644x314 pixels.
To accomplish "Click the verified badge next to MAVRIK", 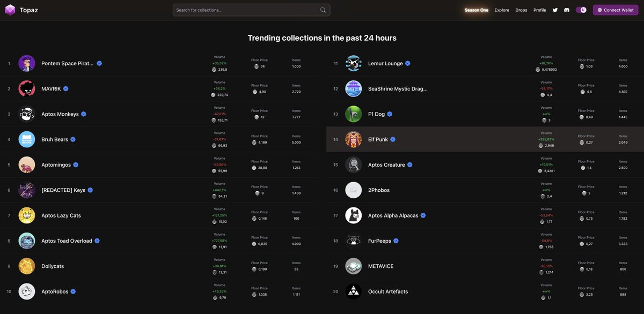I will click(x=65, y=88).
